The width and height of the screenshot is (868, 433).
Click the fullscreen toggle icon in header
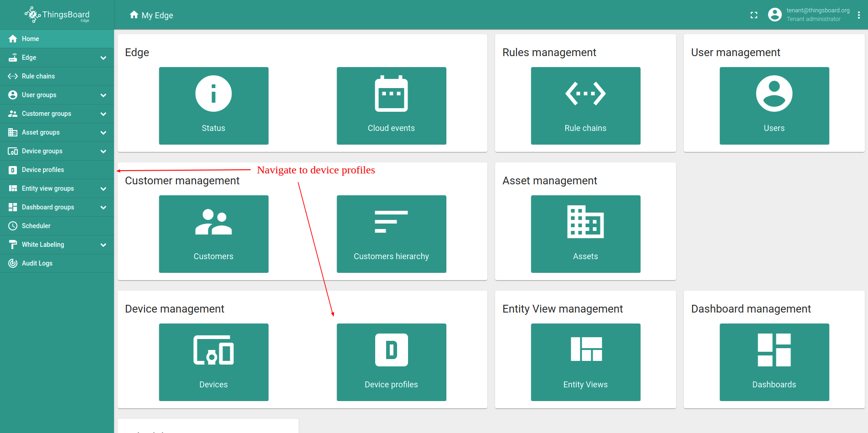click(x=754, y=15)
